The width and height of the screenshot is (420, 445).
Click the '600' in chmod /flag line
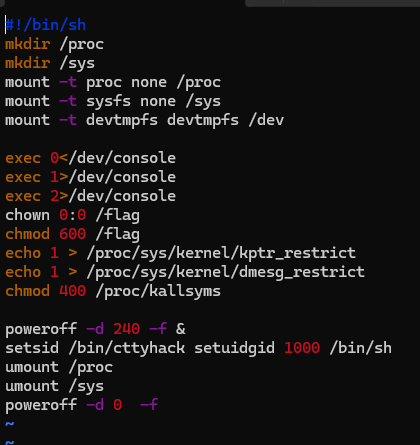pyautogui.click(x=73, y=234)
